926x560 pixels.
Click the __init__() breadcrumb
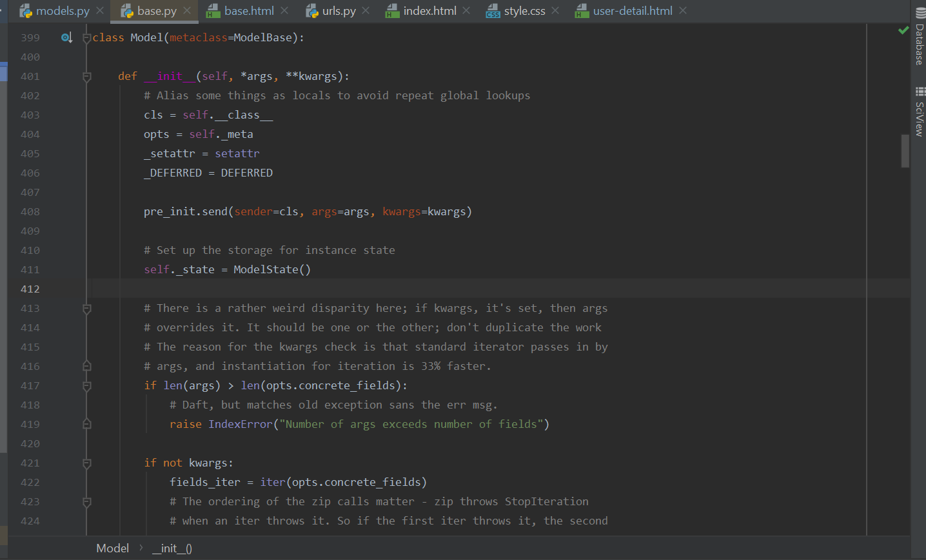(x=172, y=548)
